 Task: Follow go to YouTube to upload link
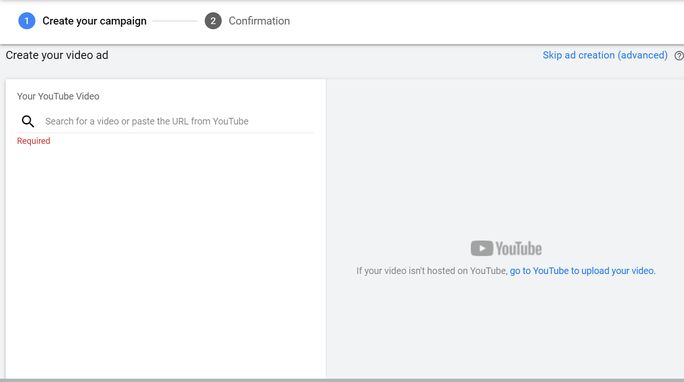click(582, 271)
